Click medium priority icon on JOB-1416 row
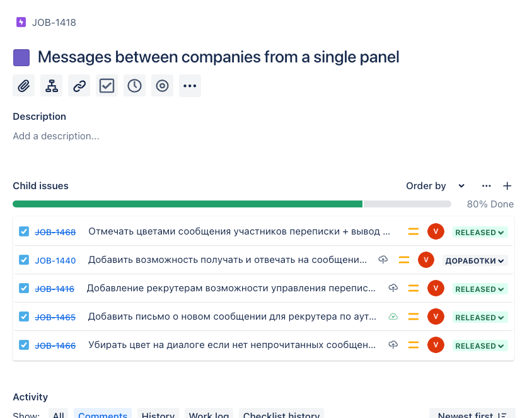The image size is (532, 418). click(413, 288)
